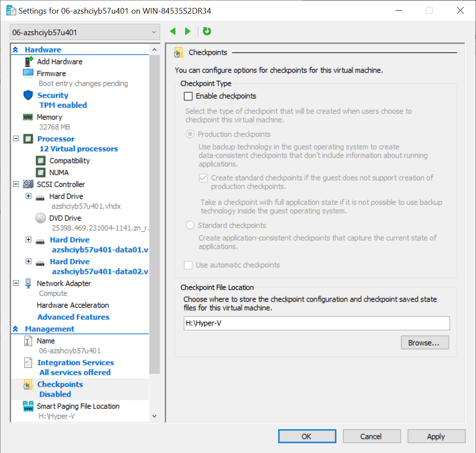
Task: Click the '25398.469.231004-1141.zn_r' DVD image name
Action: coord(100,228)
